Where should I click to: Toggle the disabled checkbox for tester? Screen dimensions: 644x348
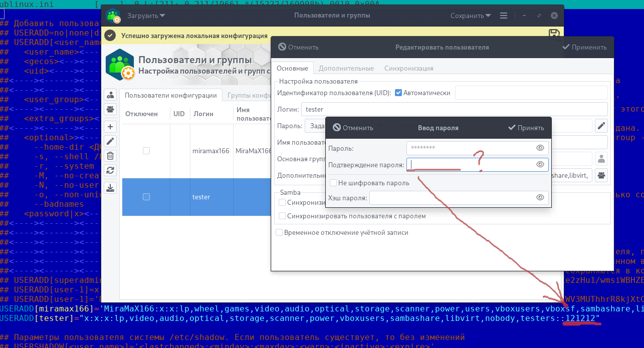pos(146,197)
